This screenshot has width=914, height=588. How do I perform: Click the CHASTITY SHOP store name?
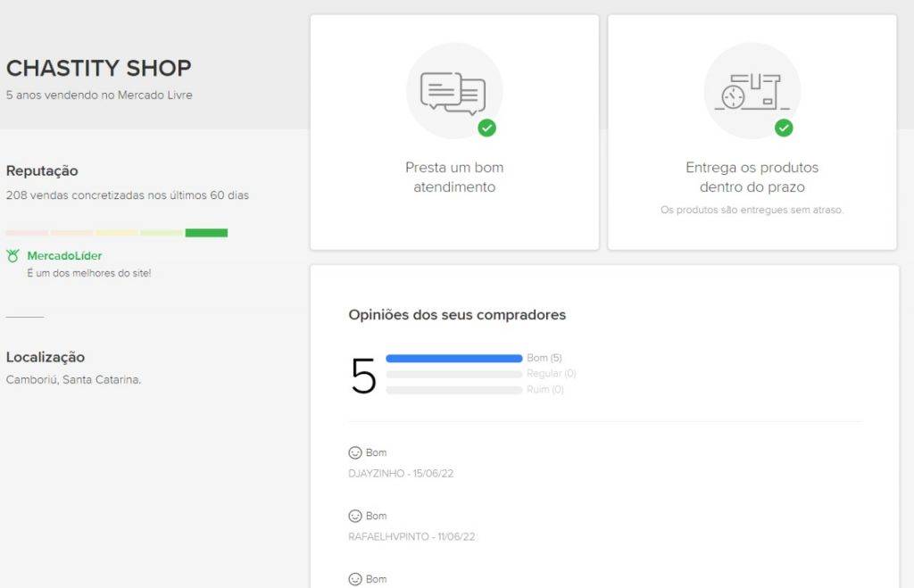coord(98,68)
